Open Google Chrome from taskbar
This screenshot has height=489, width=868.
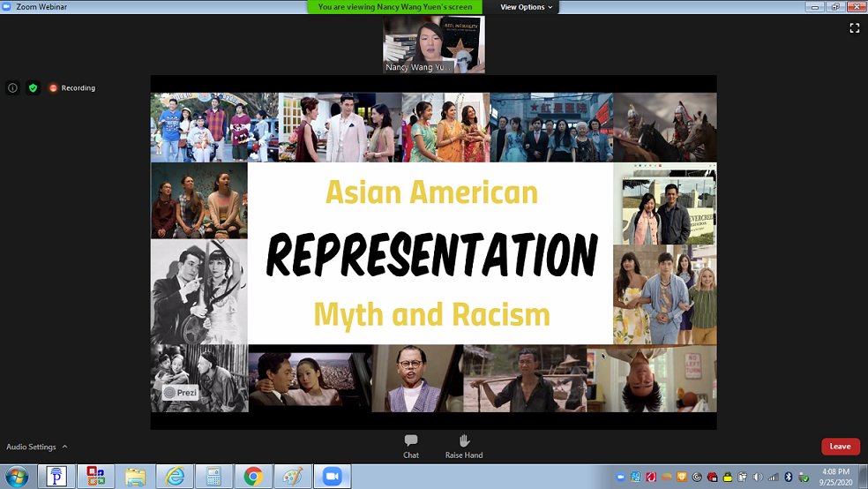click(253, 477)
